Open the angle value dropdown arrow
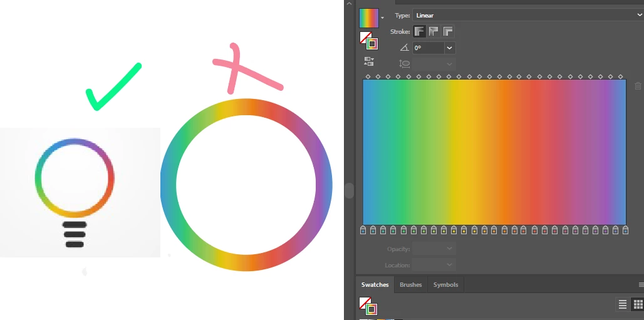This screenshot has width=644, height=320. coord(449,48)
